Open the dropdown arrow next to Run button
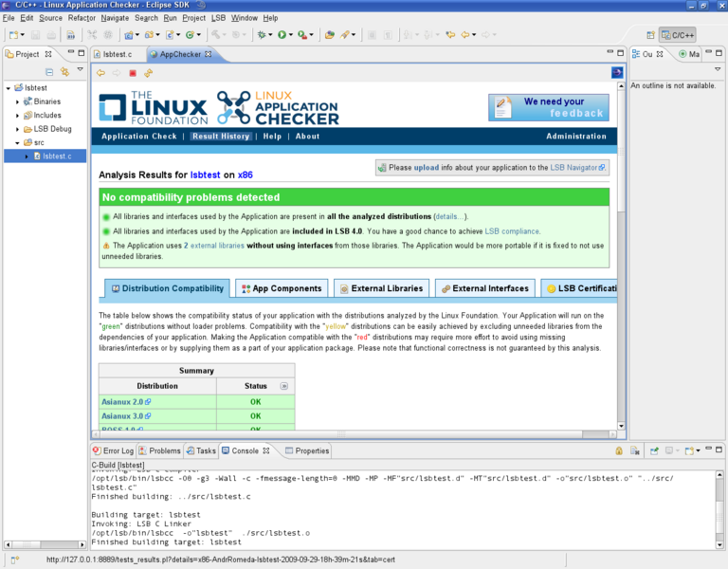Screen dimensions: 728x569 point(291,35)
